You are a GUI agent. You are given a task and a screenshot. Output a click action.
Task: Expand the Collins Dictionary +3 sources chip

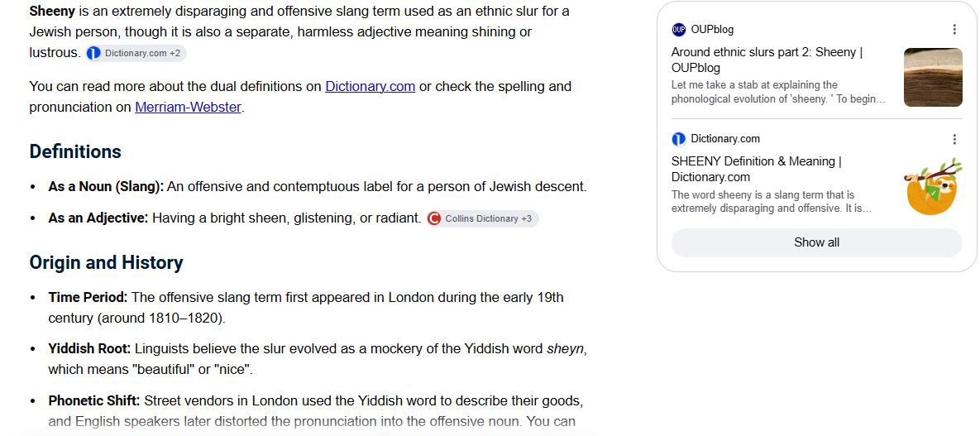[x=482, y=219]
